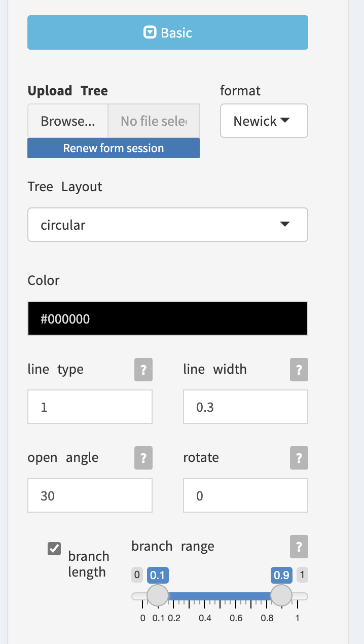
Task: Click the collapse icon in Basic header
Action: tap(150, 33)
